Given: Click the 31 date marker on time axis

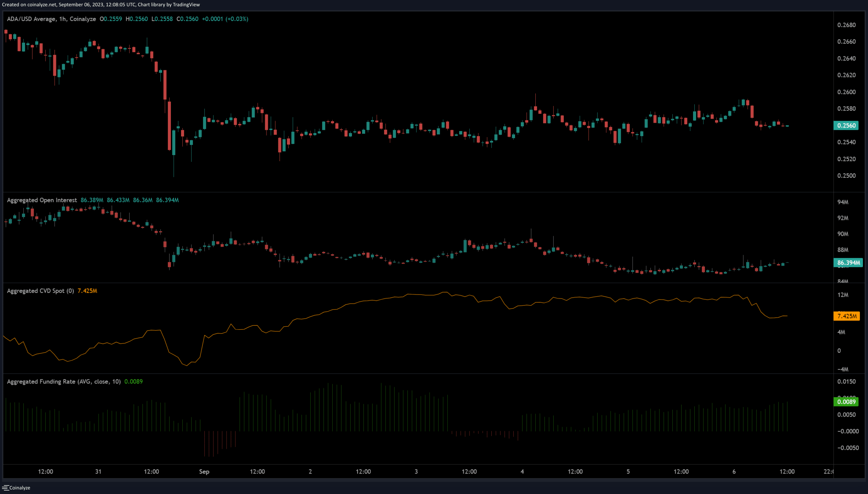Looking at the screenshot, I should pos(98,472).
